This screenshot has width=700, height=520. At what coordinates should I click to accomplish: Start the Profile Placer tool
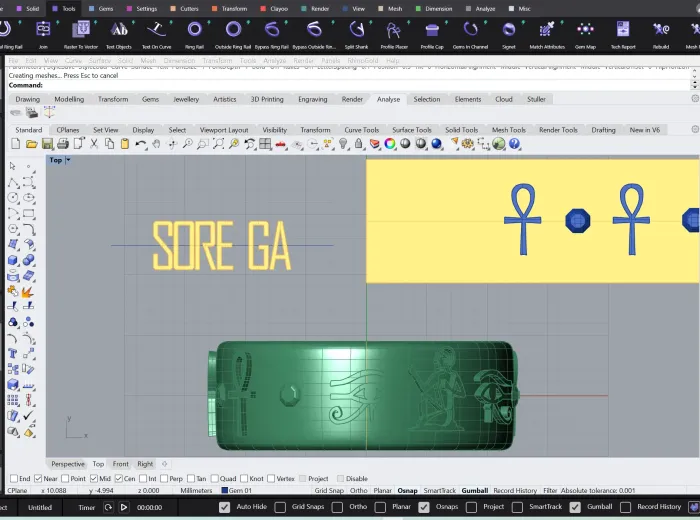[x=394, y=34]
